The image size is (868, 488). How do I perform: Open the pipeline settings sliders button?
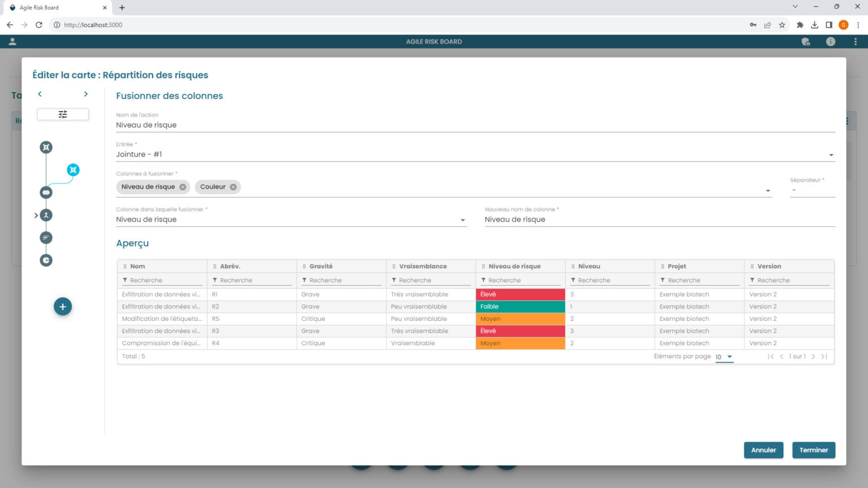(x=63, y=114)
